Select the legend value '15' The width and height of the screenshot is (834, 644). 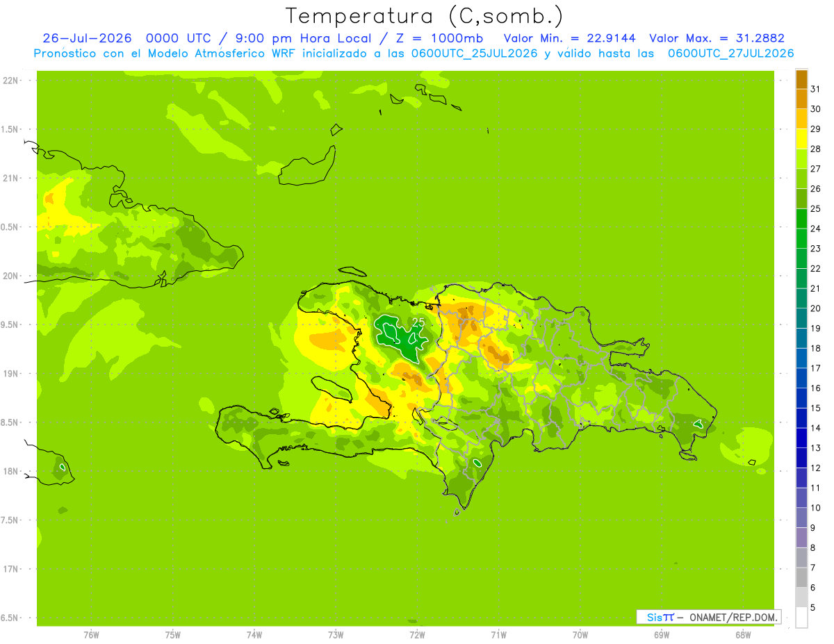click(816, 408)
